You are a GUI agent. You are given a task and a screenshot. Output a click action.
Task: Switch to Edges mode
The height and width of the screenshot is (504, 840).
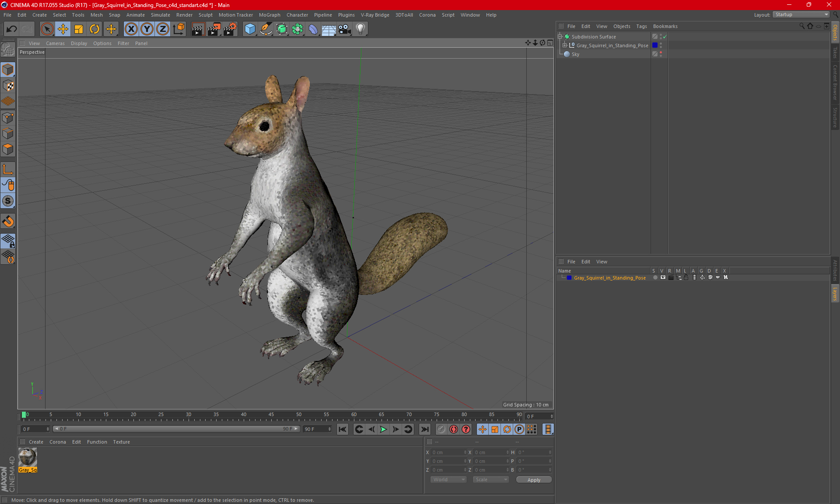8,133
